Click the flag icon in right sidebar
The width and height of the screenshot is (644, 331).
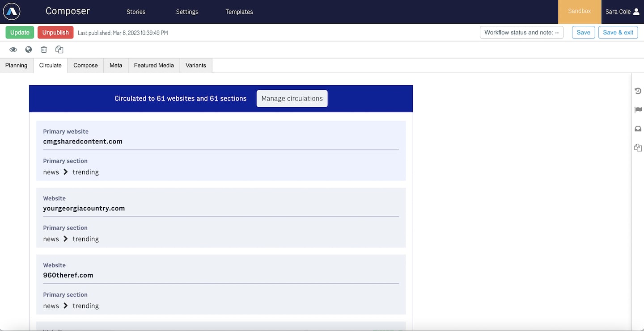point(638,110)
